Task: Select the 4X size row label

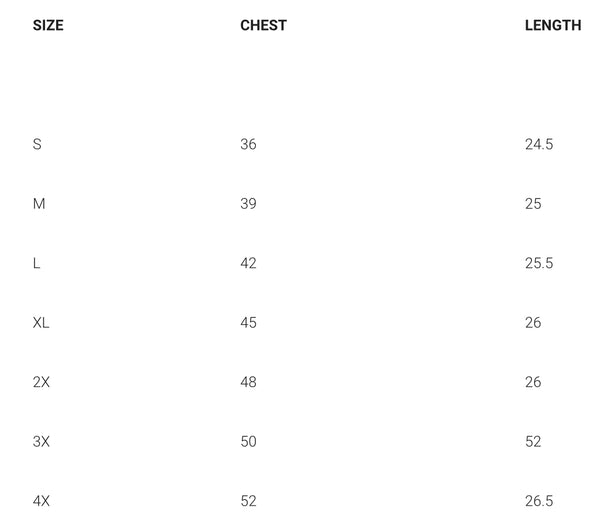Action: 41,501
